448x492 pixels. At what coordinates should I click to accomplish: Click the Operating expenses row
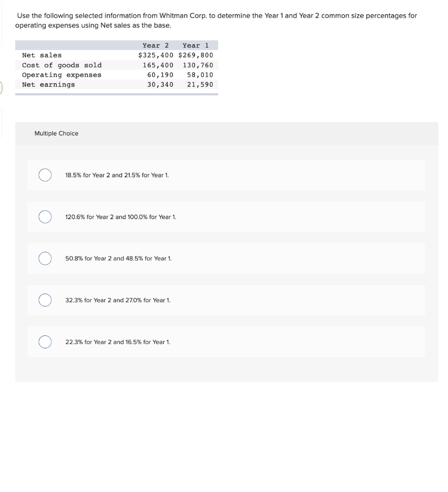pos(62,74)
